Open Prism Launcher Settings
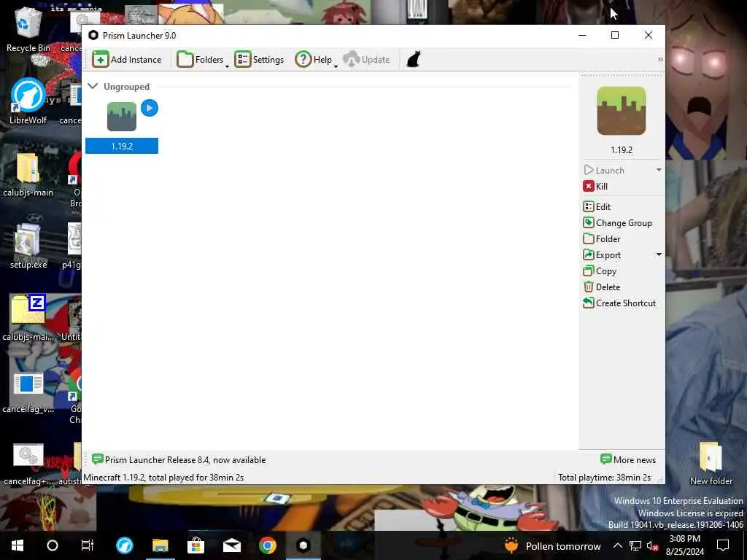 coord(259,60)
